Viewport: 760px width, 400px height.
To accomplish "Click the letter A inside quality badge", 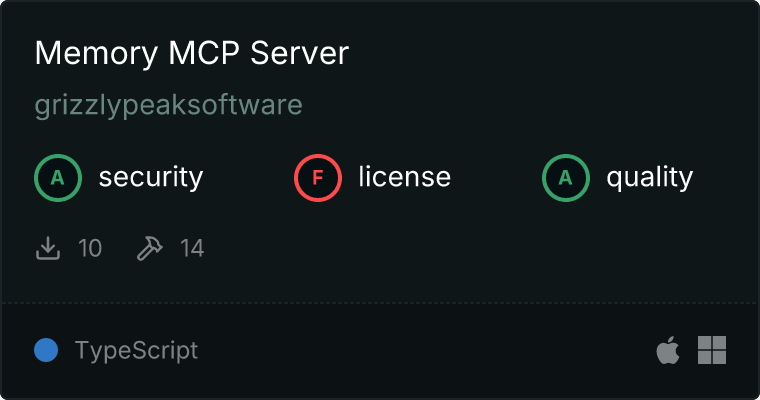I will pyautogui.click(x=566, y=178).
